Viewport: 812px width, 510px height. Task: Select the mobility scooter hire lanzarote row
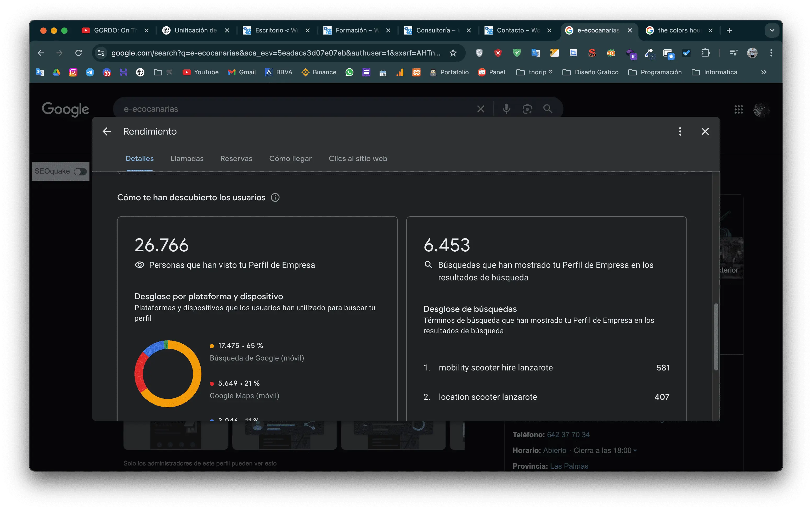[546, 368]
